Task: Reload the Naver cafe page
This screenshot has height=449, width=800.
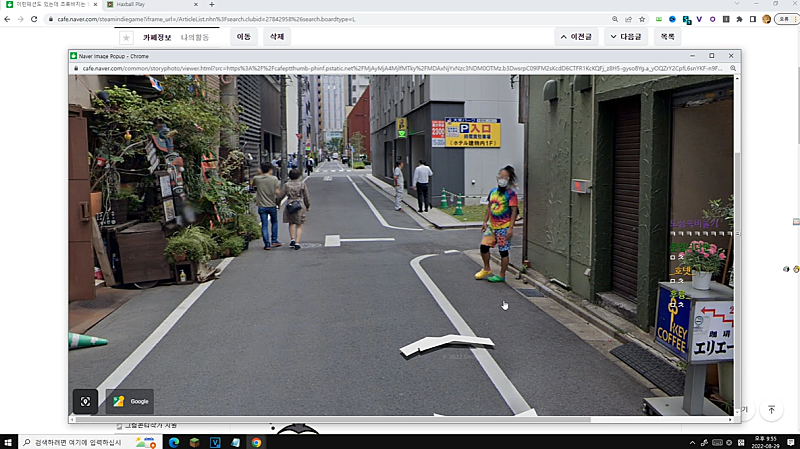Action: (34, 19)
